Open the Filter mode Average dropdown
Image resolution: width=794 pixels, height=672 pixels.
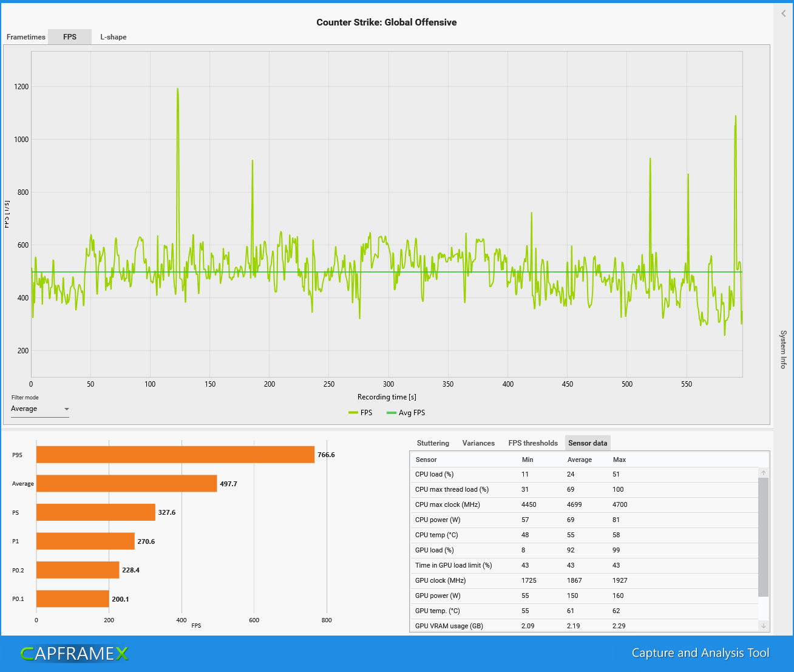[x=40, y=409]
